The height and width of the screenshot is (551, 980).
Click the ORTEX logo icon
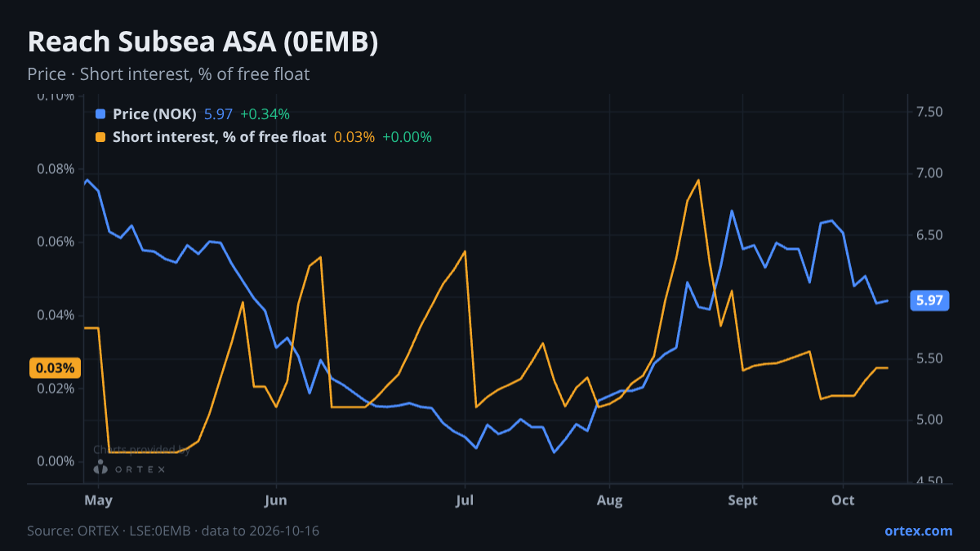tap(100, 467)
